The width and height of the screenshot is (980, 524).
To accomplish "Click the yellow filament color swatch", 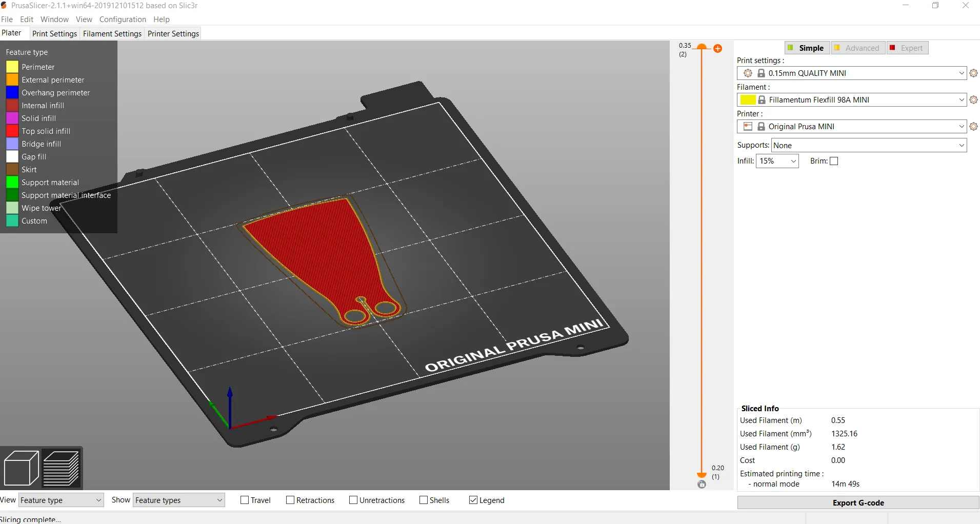I will click(x=748, y=100).
